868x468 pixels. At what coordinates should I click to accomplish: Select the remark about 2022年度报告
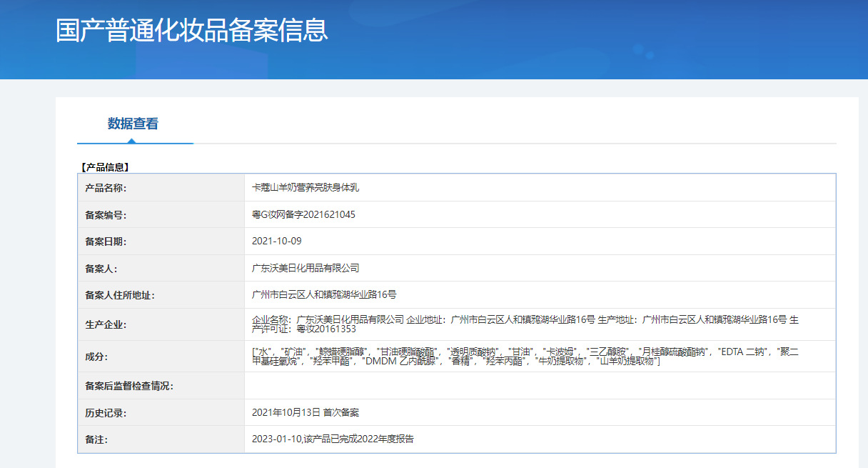333,439
